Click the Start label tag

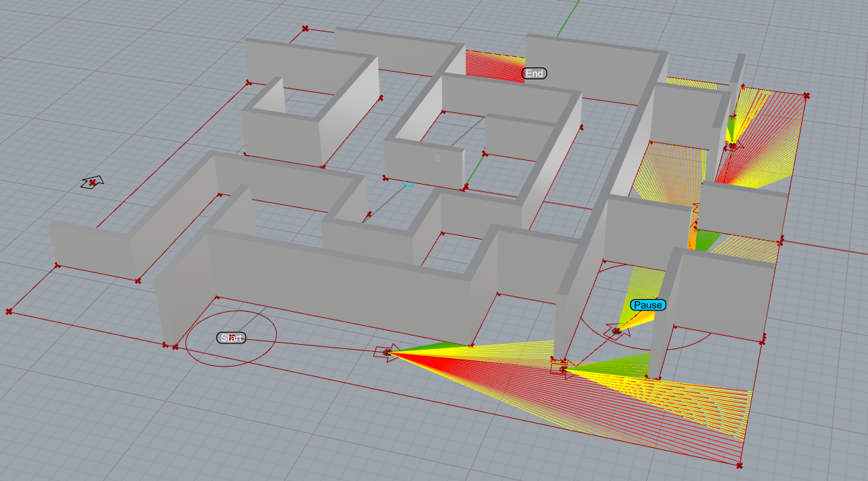pos(231,338)
